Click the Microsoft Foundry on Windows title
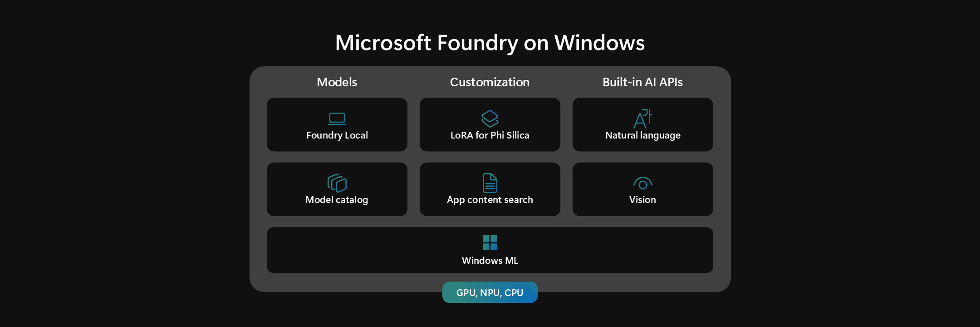The image size is (980, 327). pyautogui.click(x=490, y=43)
